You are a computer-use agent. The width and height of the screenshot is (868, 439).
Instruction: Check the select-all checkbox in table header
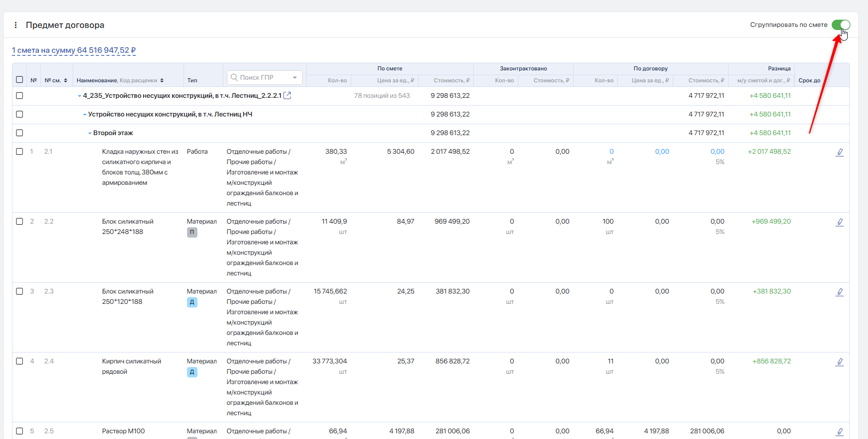click(x=20, y=80)
